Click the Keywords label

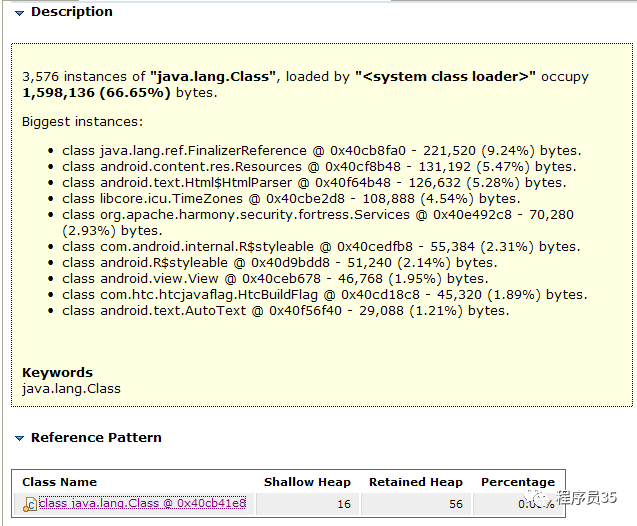point(57,372)
